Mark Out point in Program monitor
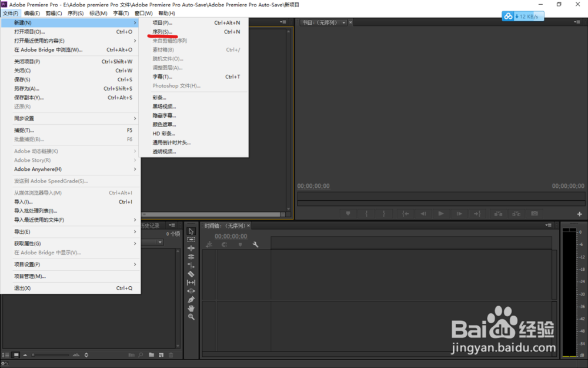This screenshot has width=588, height=368. coord(384,214)
